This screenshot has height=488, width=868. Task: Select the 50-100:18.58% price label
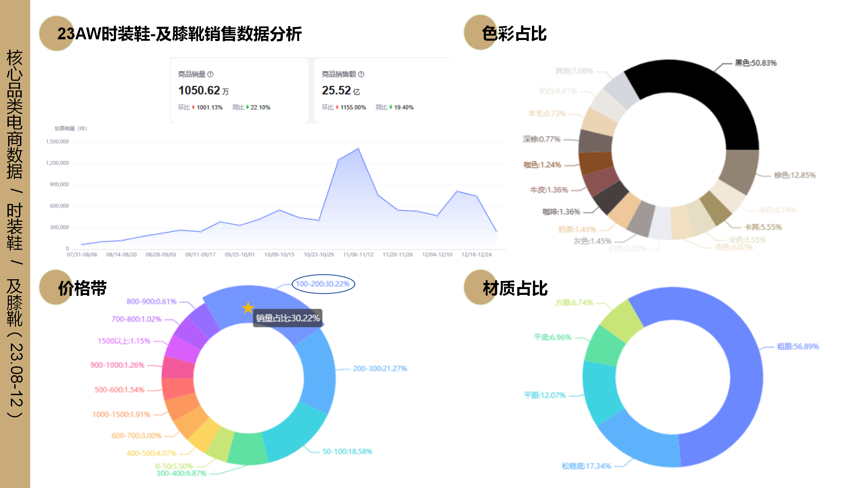click(347, 451)
